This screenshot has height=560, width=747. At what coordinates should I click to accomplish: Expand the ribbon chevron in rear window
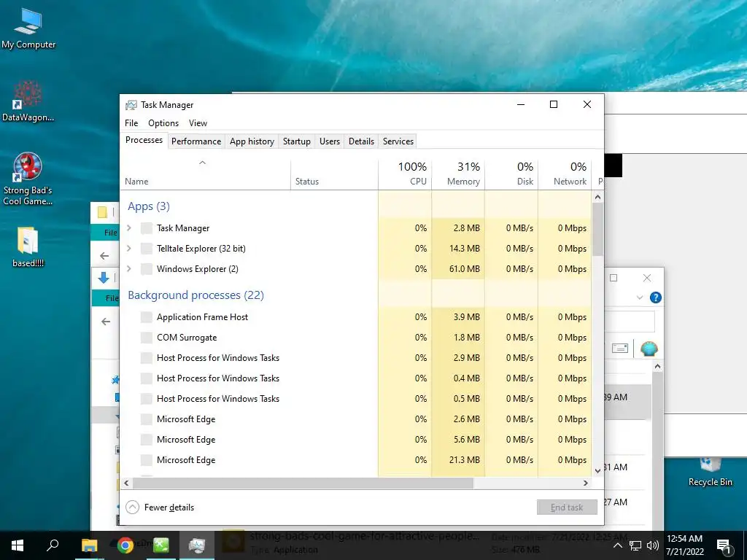(639, 297)
